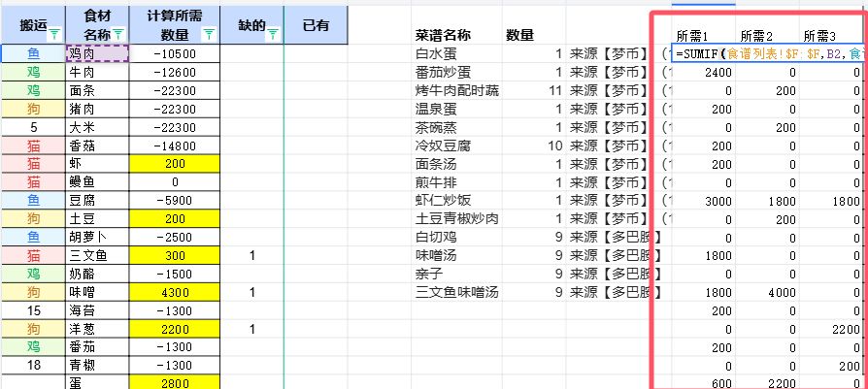Select the 鳗鱼 ingredient cell
This screenshot has height=389, width=868.
(97, 182)
